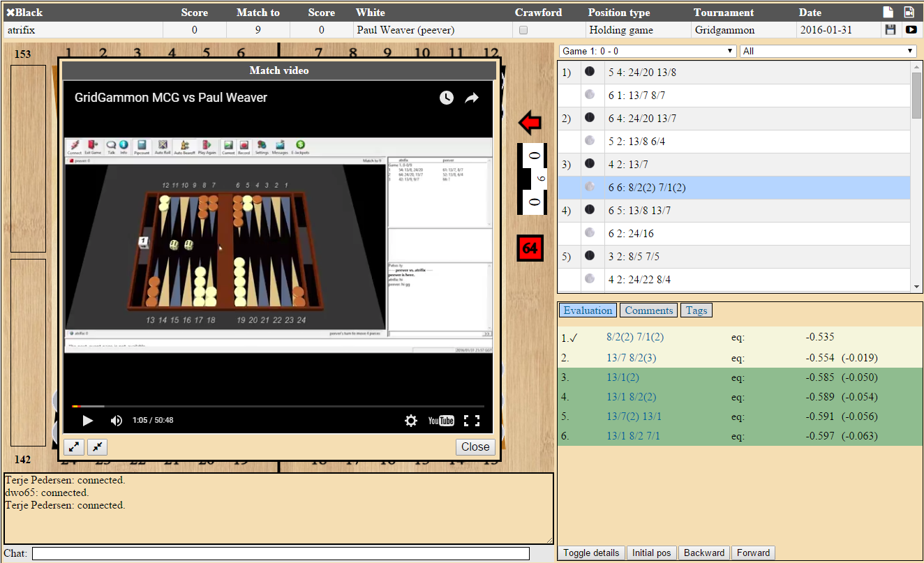The width and height of the screenshot is (924, 563).
Task: Share the video using arrow icon
Action: tap(472, 98)
